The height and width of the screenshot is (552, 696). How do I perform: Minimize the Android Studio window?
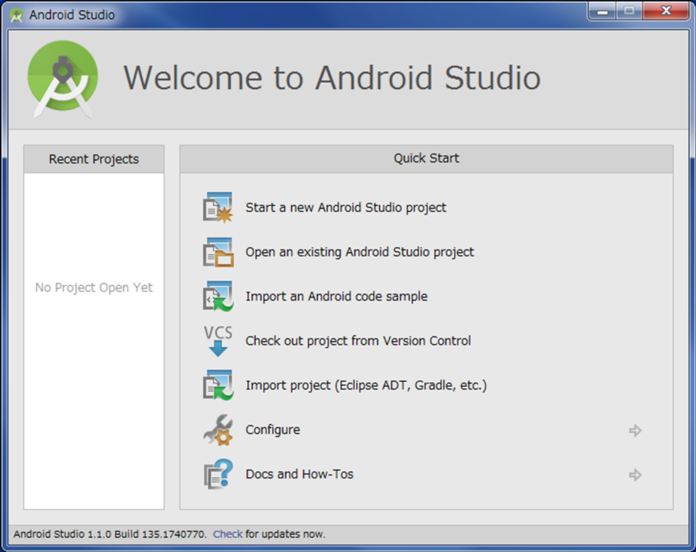602,12
